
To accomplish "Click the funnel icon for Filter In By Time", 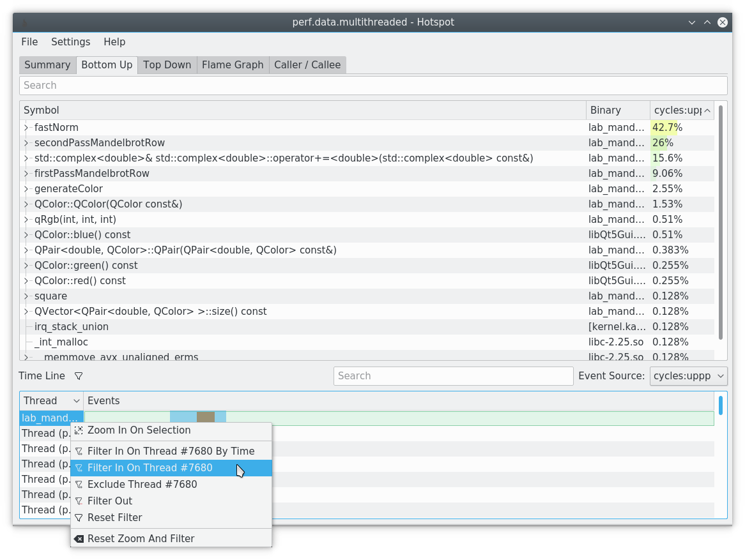I will pos(79,451).
